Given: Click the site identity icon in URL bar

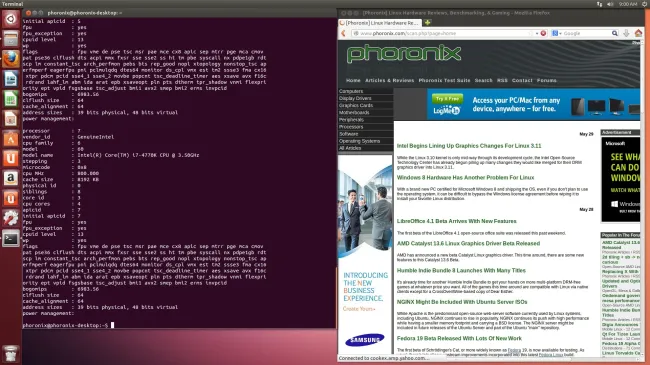Looking at the screenshot, I should [356, 33].
